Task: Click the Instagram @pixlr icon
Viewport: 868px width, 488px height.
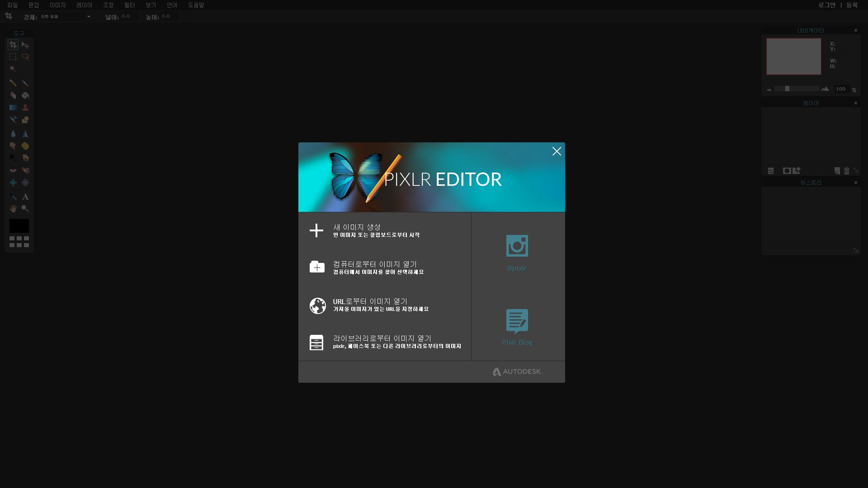Action: pos(517,246)
